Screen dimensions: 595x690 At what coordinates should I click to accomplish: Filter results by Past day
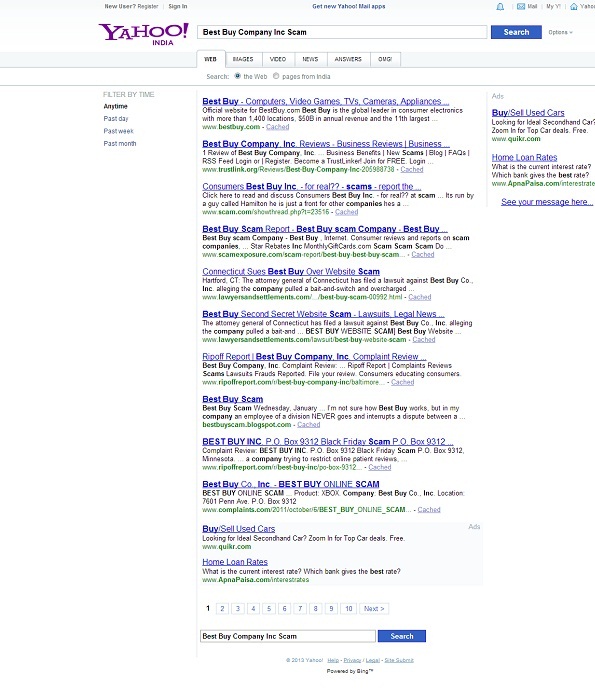(x=116, y=119)
